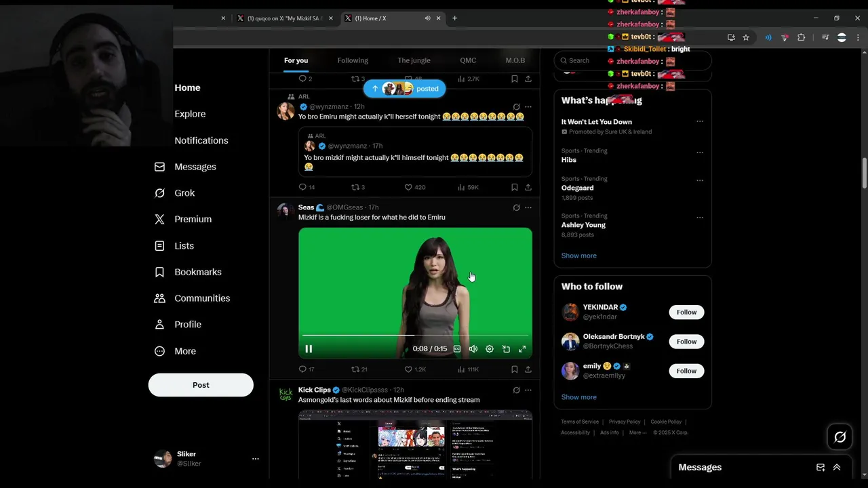Switch to the Following tab

pos(353,60)
